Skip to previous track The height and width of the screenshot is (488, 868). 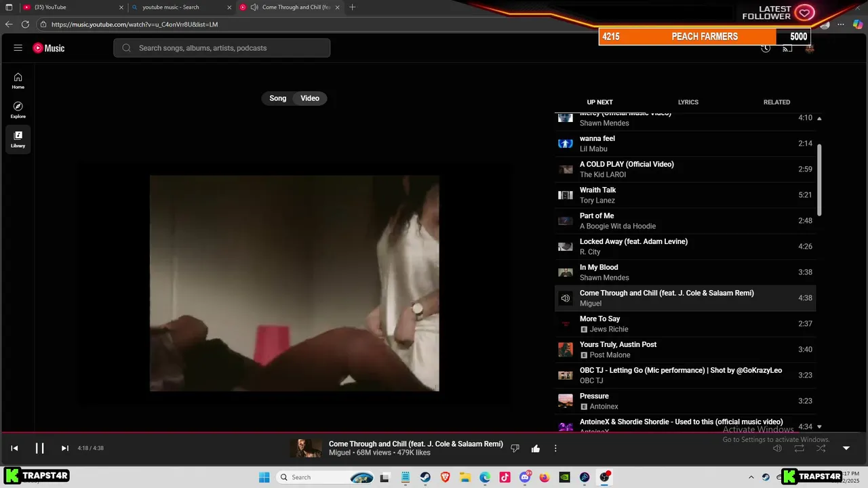click(14, 448)
